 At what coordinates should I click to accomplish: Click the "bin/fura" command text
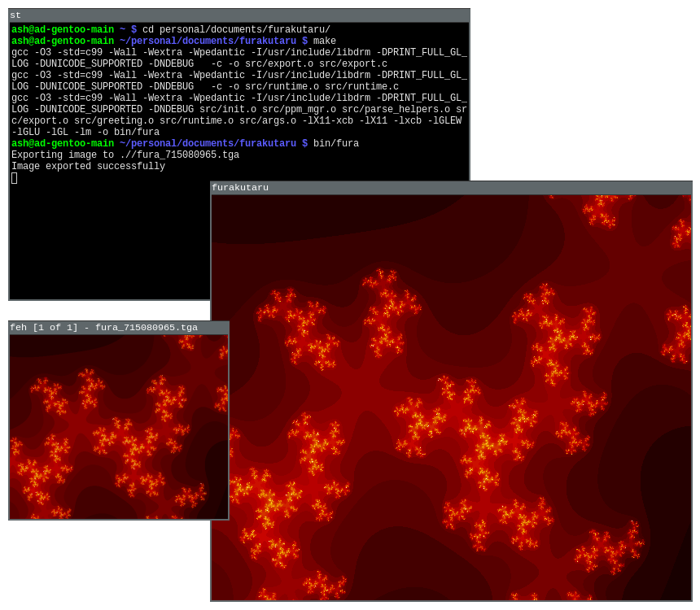(335, 144)
